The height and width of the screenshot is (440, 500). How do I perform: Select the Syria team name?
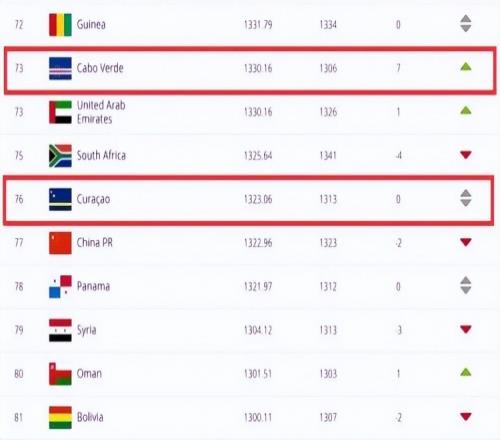87,330
